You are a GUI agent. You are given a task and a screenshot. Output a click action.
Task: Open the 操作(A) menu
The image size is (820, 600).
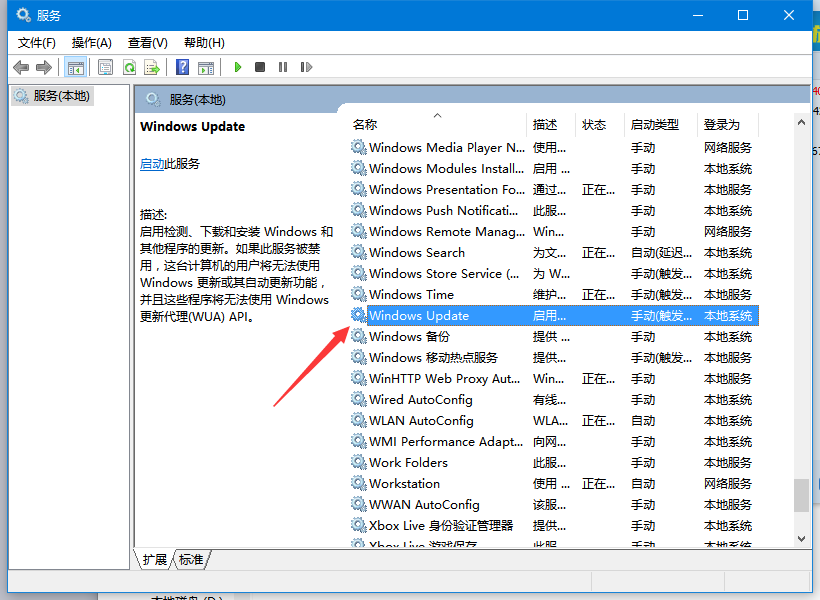(92, 43)
